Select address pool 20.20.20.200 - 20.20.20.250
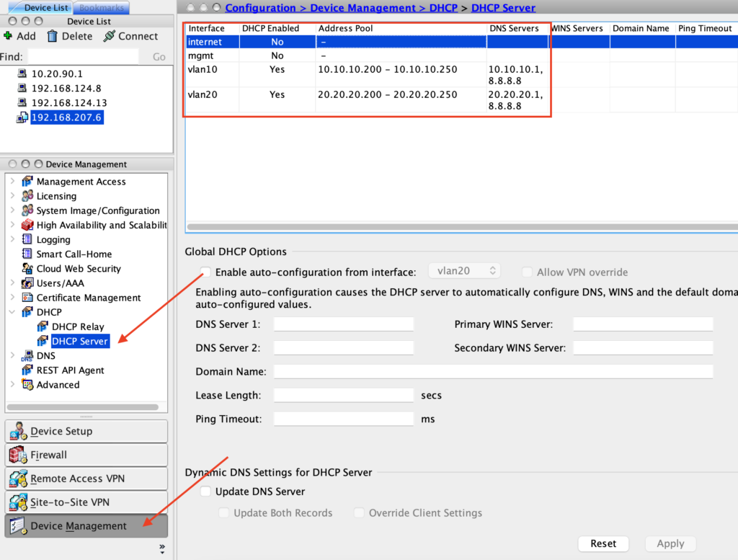The width and height of the screenshot is (738, 560). click(x=387, y=94)
